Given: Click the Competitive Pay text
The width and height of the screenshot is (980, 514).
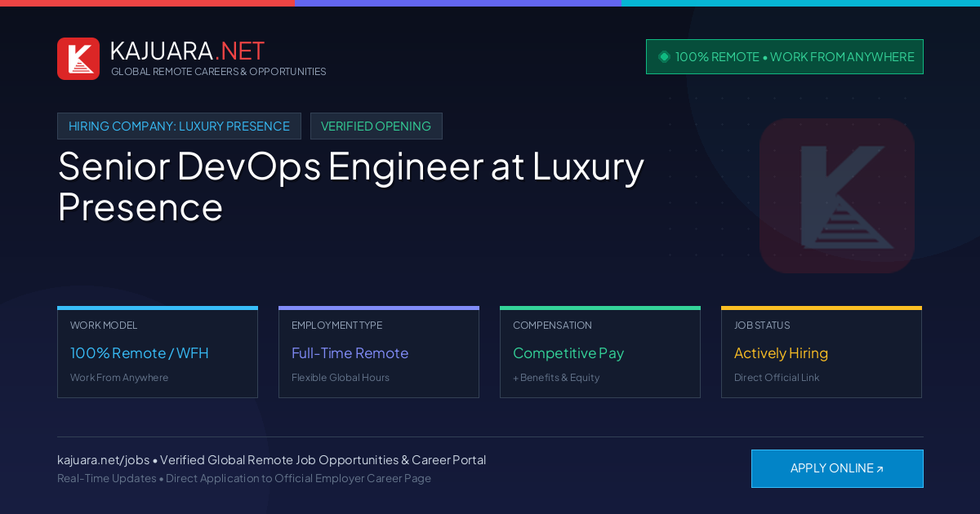Looking at the screenshot, I should point(568,353).
